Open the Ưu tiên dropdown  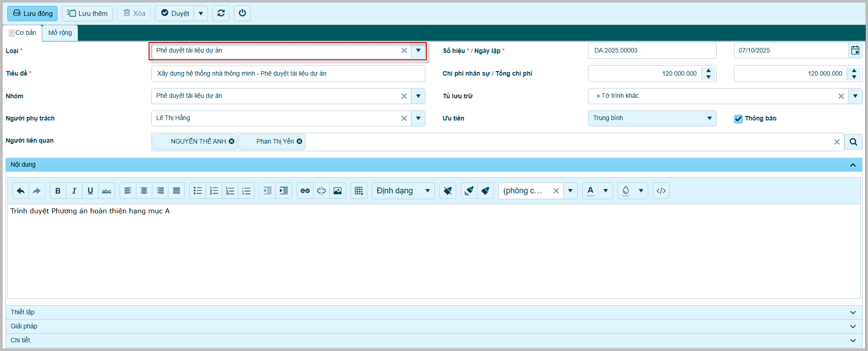[x=652, y=118]
